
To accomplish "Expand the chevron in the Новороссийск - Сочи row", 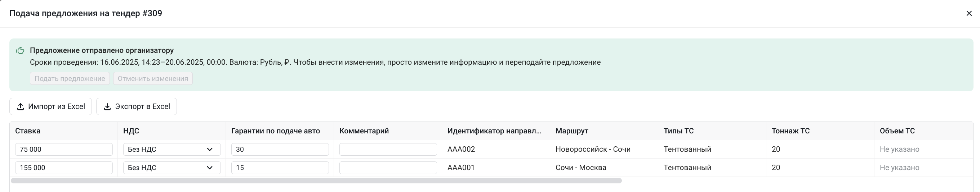I will [210, 149].
